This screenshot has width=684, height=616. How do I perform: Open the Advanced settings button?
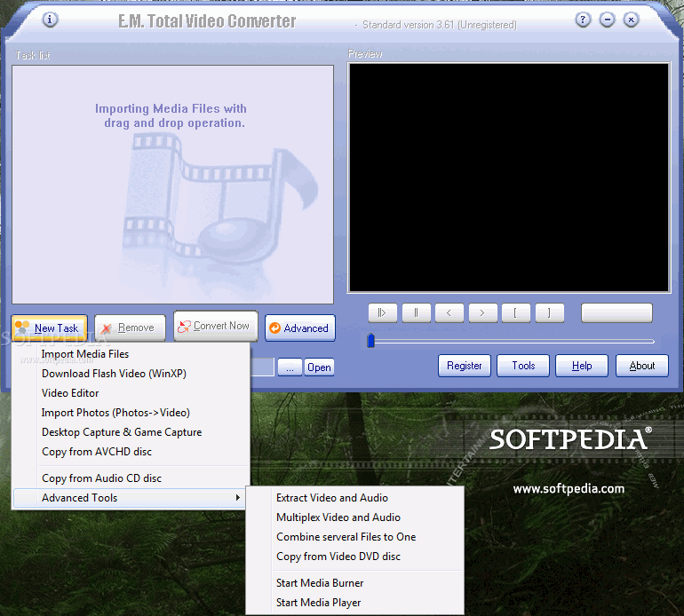[x=300, y=328]
